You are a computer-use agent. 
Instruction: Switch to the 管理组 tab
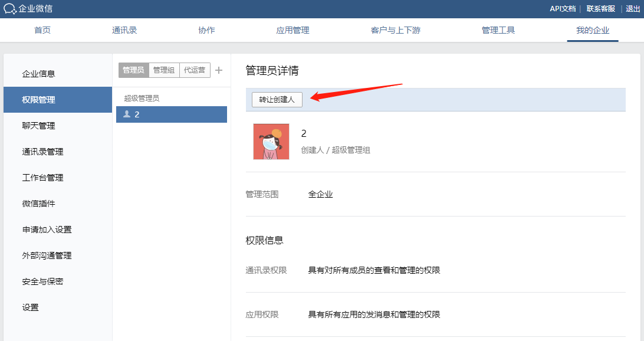point(164,70)
